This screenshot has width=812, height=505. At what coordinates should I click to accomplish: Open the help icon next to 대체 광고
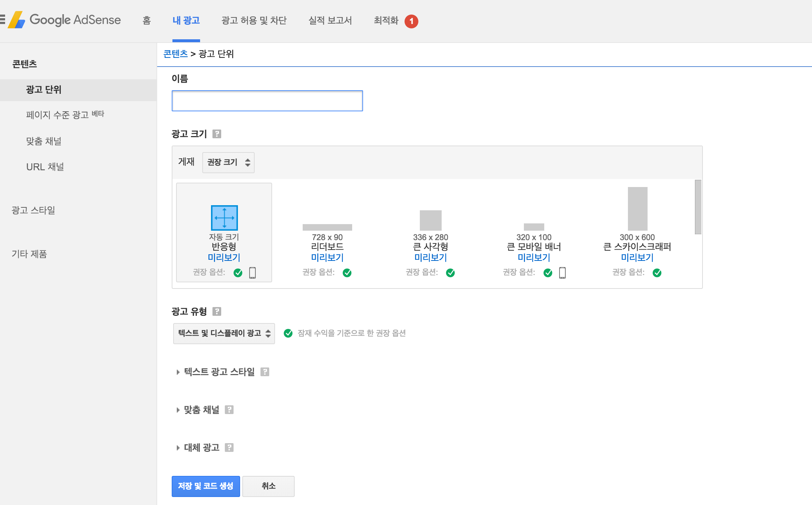(230, 447)
